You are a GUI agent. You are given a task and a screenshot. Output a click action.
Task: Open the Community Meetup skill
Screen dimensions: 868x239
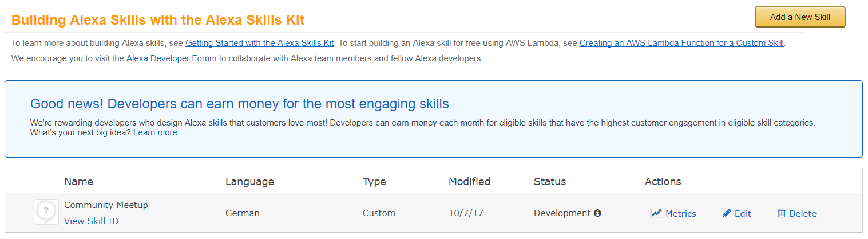(x=106, y=205)
